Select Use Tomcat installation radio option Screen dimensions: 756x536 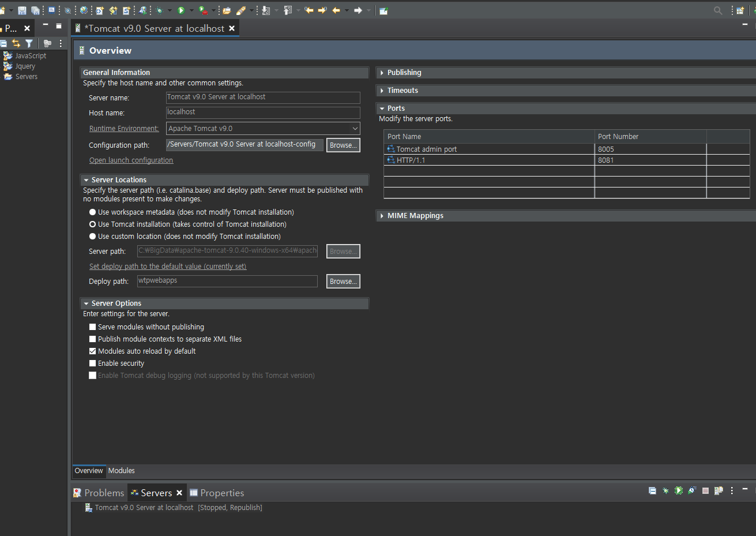92,224
